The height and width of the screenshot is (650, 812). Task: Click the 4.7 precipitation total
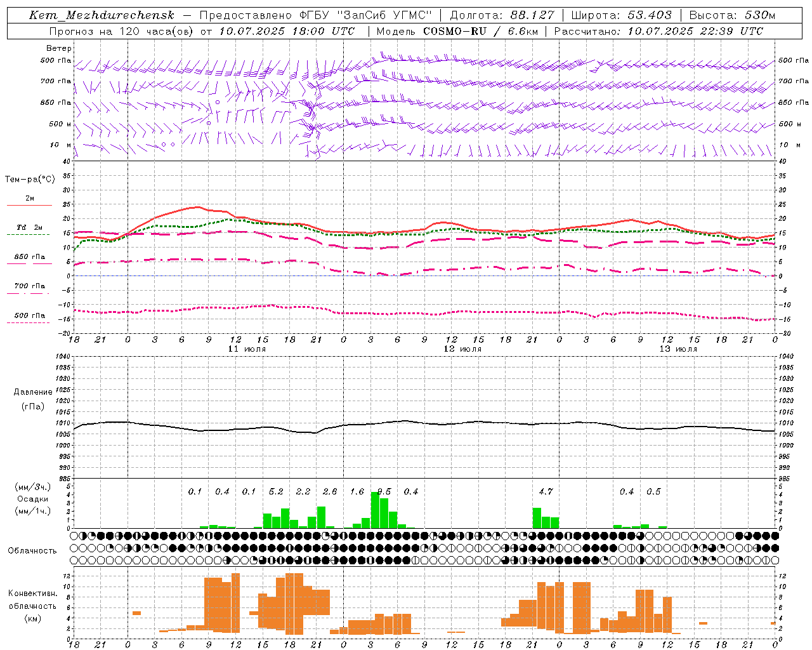(546, 491)
